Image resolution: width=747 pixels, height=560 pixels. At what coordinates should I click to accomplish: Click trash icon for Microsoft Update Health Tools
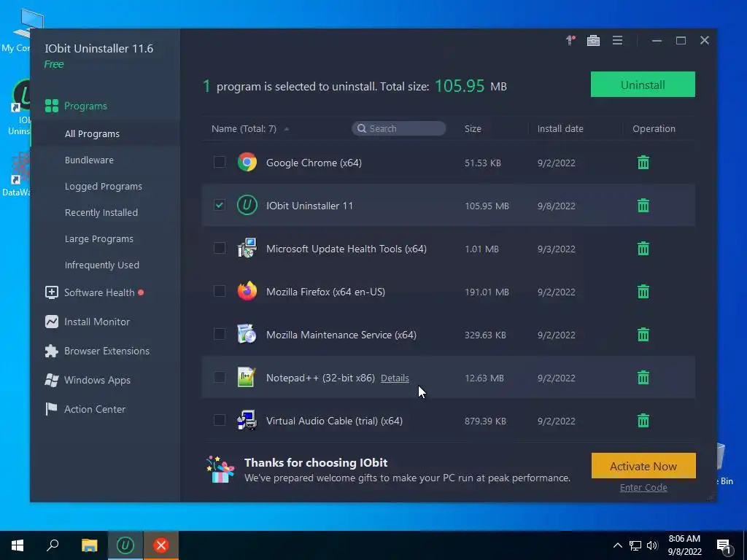click(x=643, y=249)
